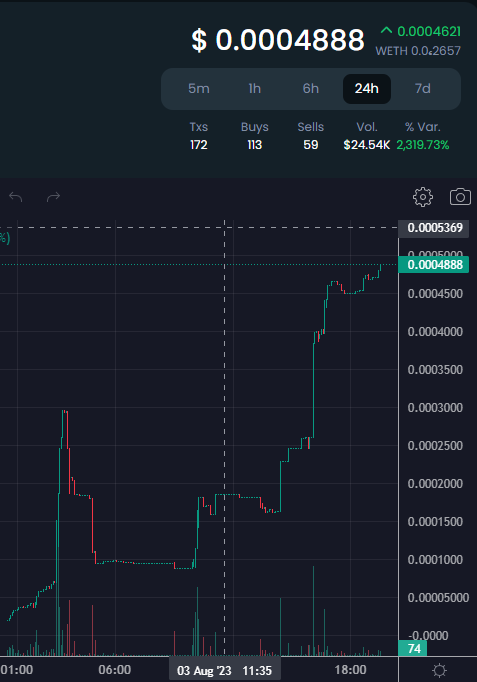Click the 18:00 time axis label
477x682 pixels.
pos(350,670)
